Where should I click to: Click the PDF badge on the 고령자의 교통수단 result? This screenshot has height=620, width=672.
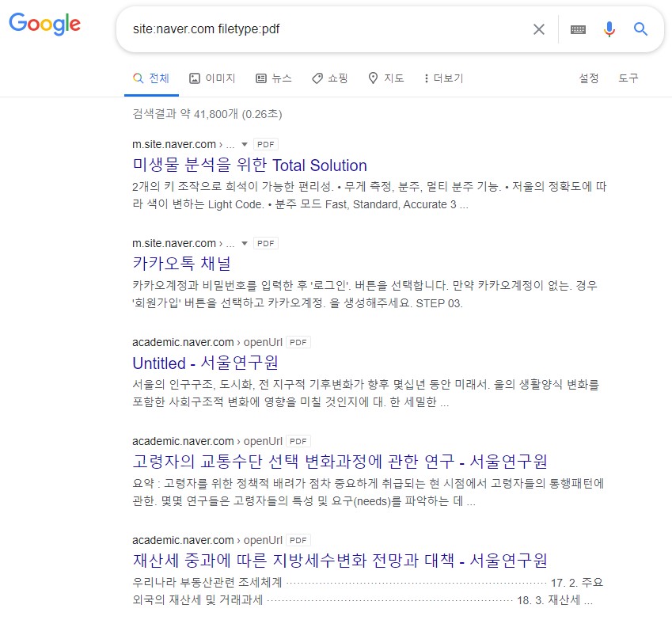pos(298,441)
